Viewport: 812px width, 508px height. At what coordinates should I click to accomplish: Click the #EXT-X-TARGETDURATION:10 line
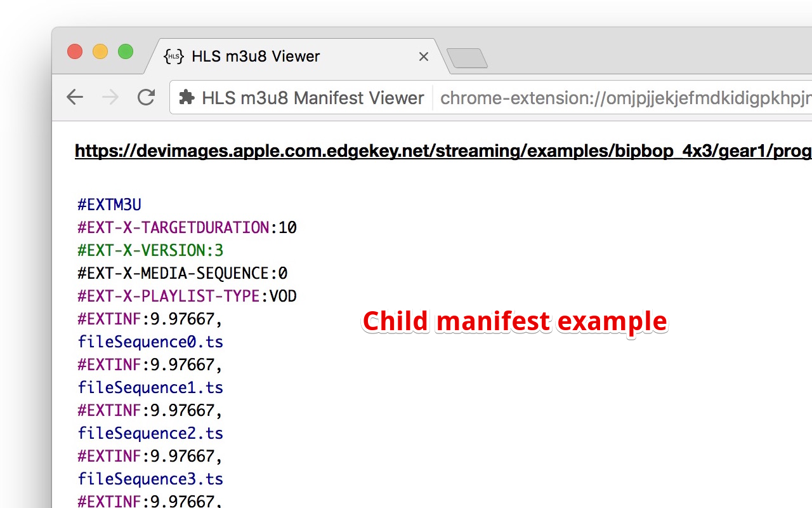(187, 227)
